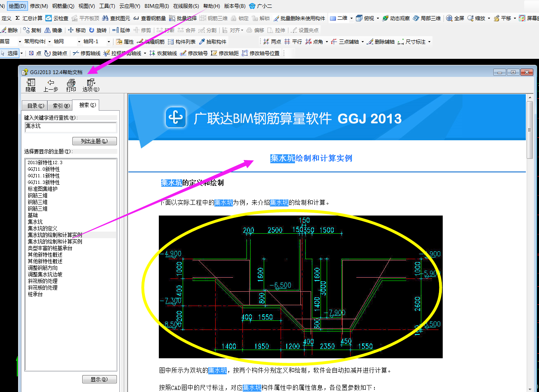Select topic 2013新特性12.3 in list
The height and width of the screenshot is (392, 539).
(x=45, y=162)
